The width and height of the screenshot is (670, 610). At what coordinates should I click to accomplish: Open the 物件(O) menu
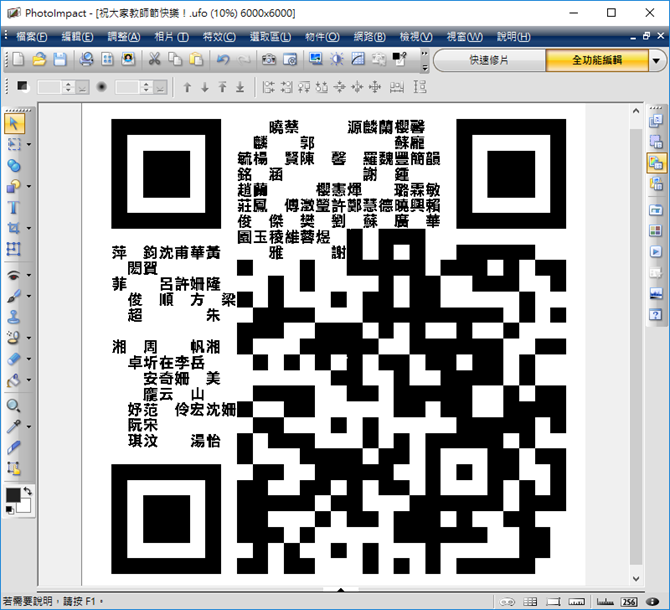[322, 37]
